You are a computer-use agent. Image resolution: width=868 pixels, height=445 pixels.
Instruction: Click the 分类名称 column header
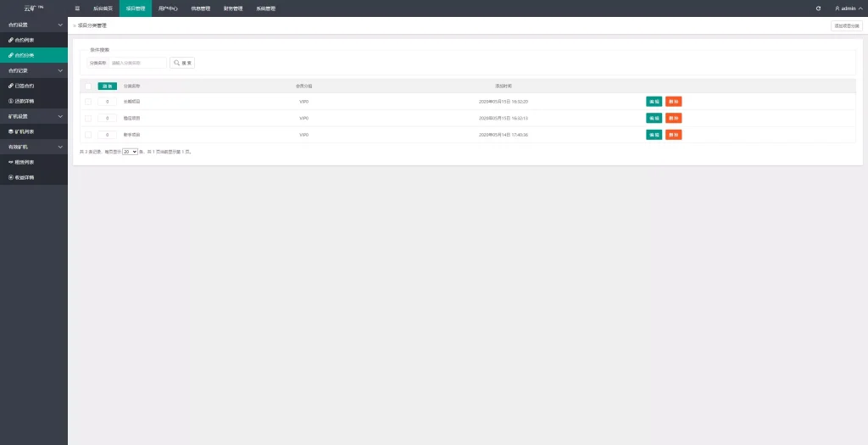tap(131, 86)
